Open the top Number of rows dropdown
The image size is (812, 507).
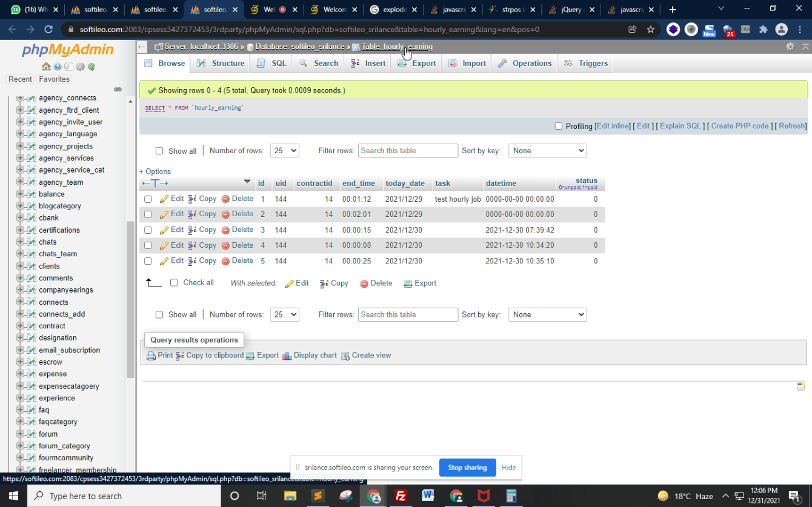[x=284, y=151]
